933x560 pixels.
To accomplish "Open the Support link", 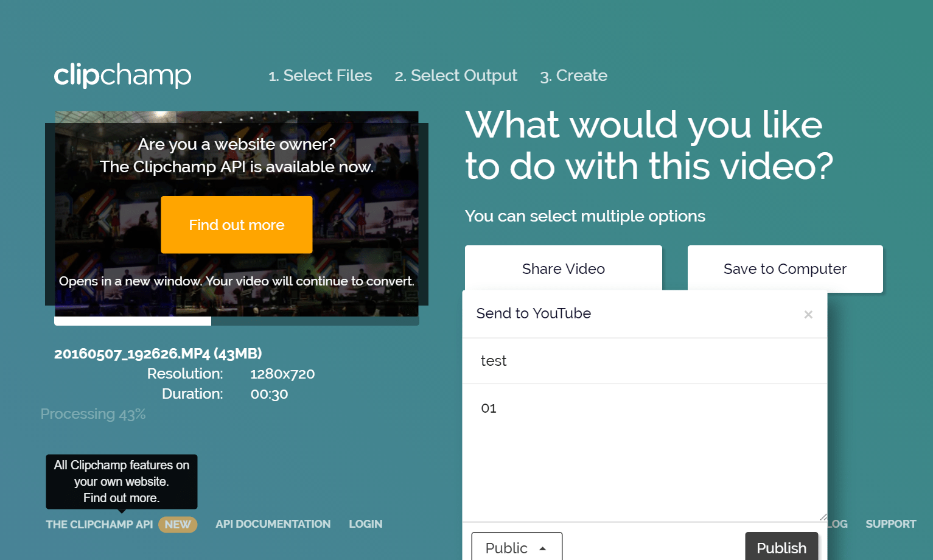I will [x=890, y=524].
